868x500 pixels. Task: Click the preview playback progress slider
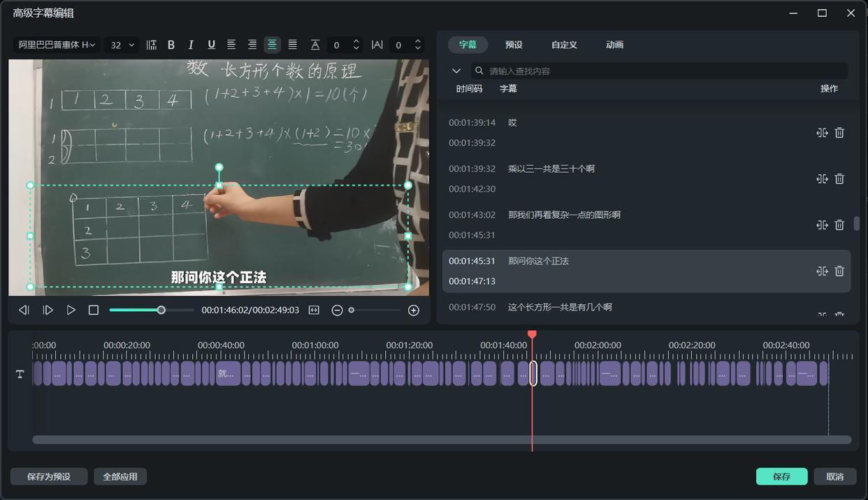[152, 310]
